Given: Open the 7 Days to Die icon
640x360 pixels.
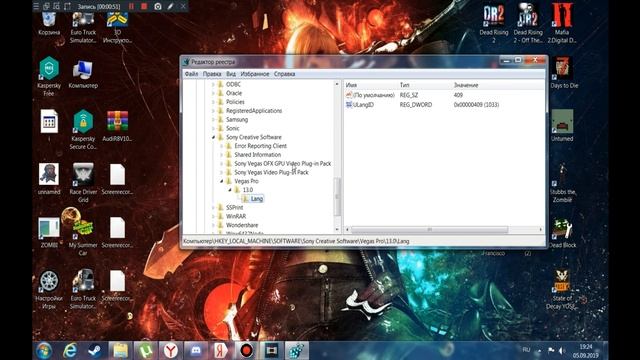Looking at the screenshot, I should tap(562, 73).
